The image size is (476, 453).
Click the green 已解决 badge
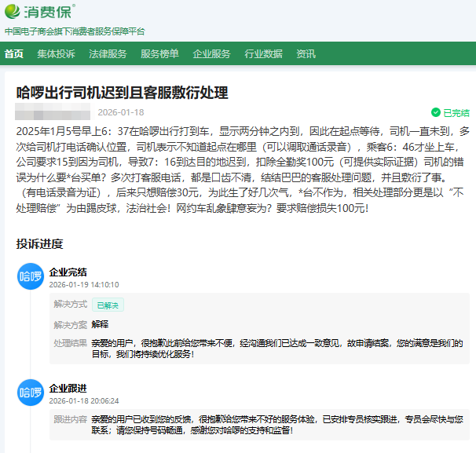[108, 304]
